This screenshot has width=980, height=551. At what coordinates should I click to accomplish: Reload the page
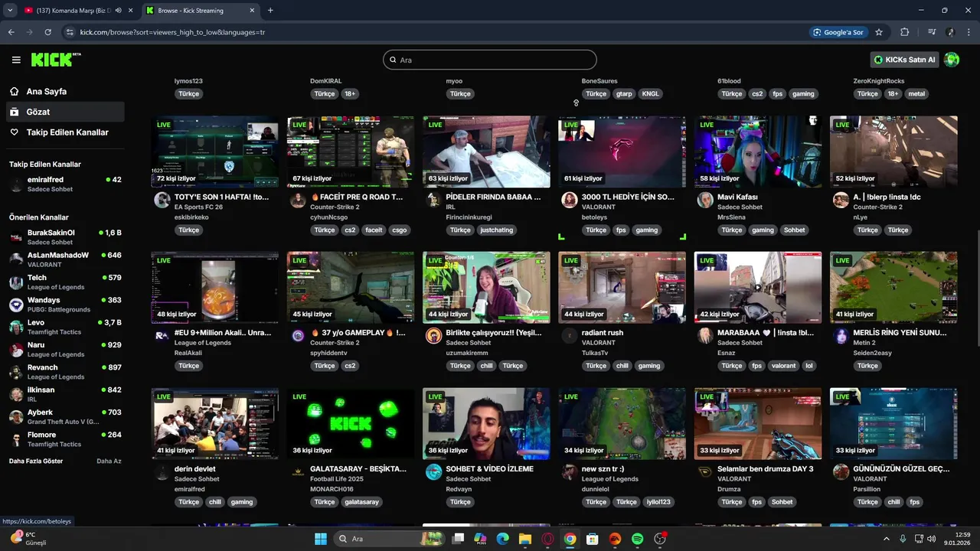[x=47, y=32]
